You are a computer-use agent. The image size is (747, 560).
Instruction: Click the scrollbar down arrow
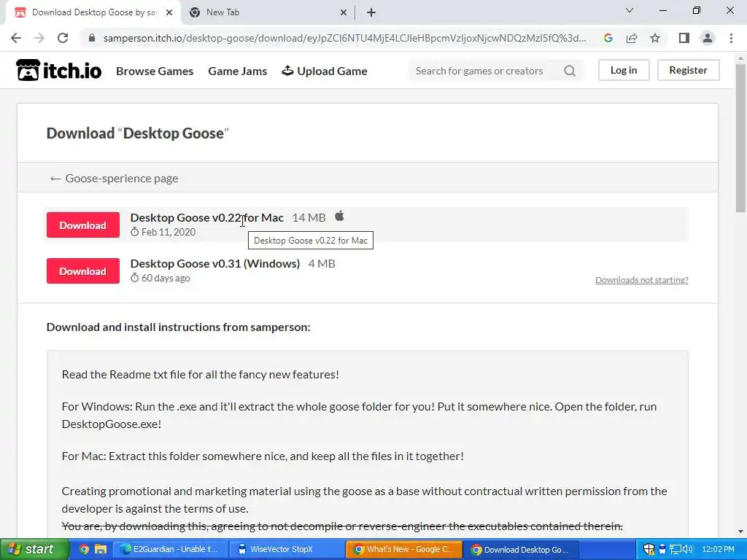(x=740, y=532)
